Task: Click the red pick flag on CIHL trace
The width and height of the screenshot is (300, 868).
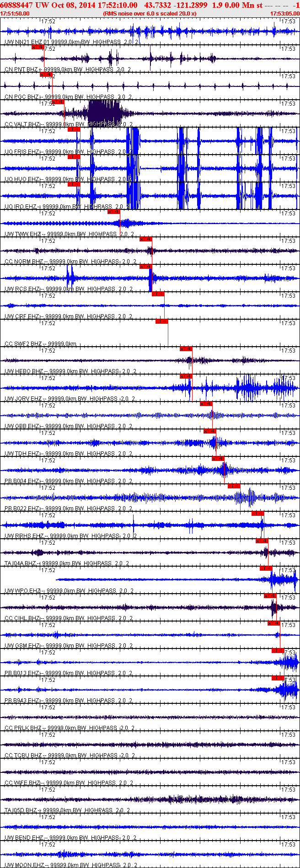Action: [x=270, y=596]
